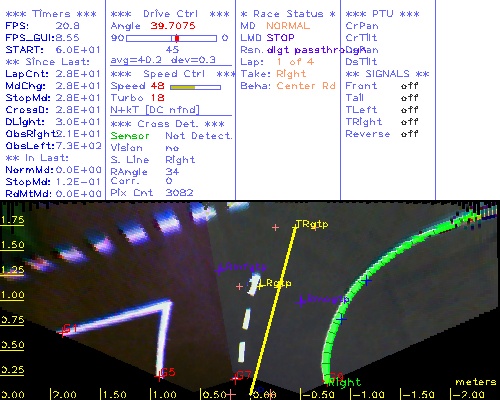The height and width of the screenshot is (400, 500).
Task: Click the green Sensor label
Action: (x=130, y=136)
